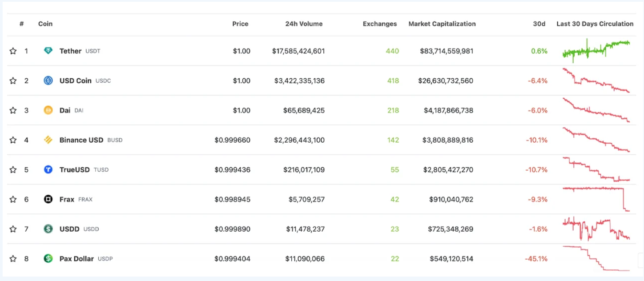Select Tether volume $17,585,424,601
Viewport: 644px width, 281px height.
click(298, 51)
